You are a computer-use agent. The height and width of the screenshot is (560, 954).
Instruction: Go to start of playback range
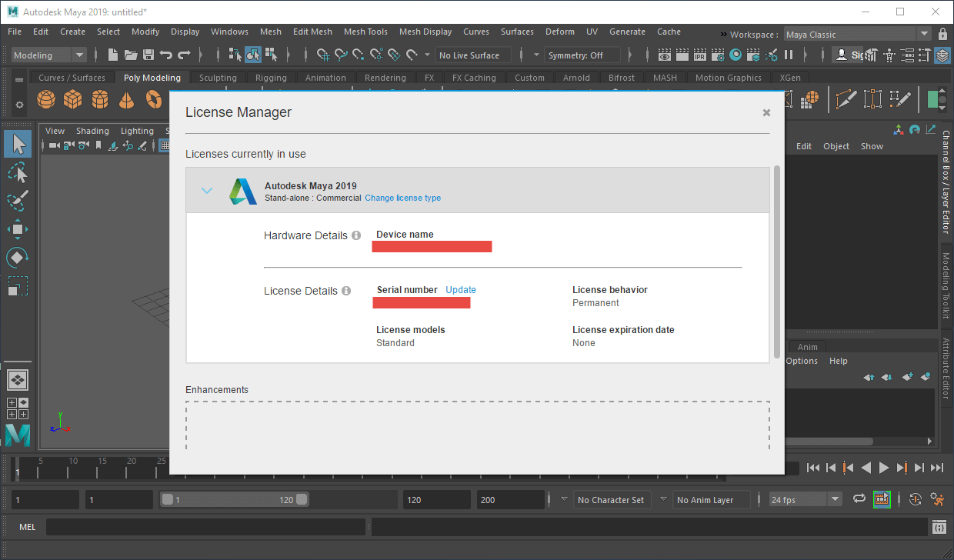[812, 467]
